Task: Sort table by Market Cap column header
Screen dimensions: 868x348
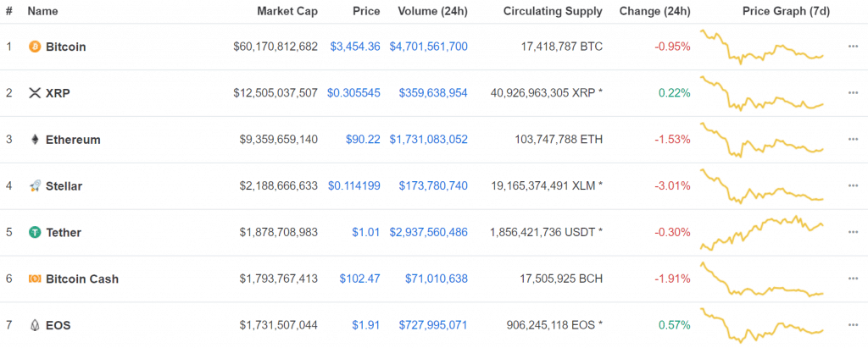Action: 287,12
